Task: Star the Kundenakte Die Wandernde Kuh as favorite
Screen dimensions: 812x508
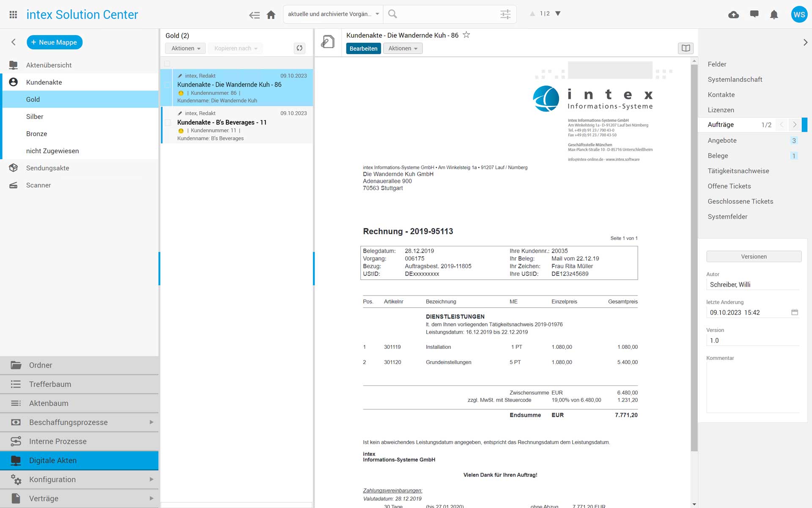Action: tap(466, 35)
